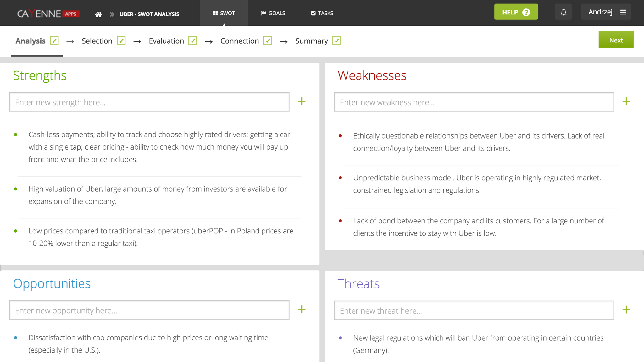Click the Strengths heading
Image resolution: width=644 pixels, height=362 pixels.
coord(40,76)
